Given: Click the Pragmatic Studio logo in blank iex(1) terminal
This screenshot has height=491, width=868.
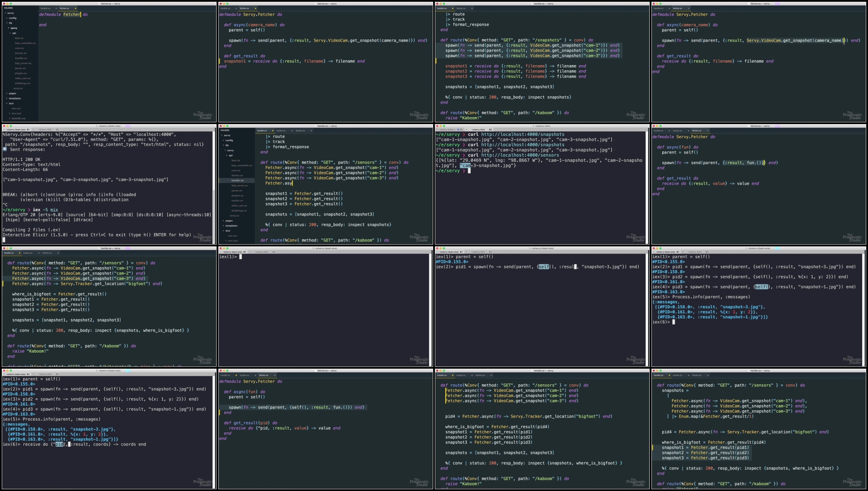Looking at the screenshot, I should coord(419,360).
